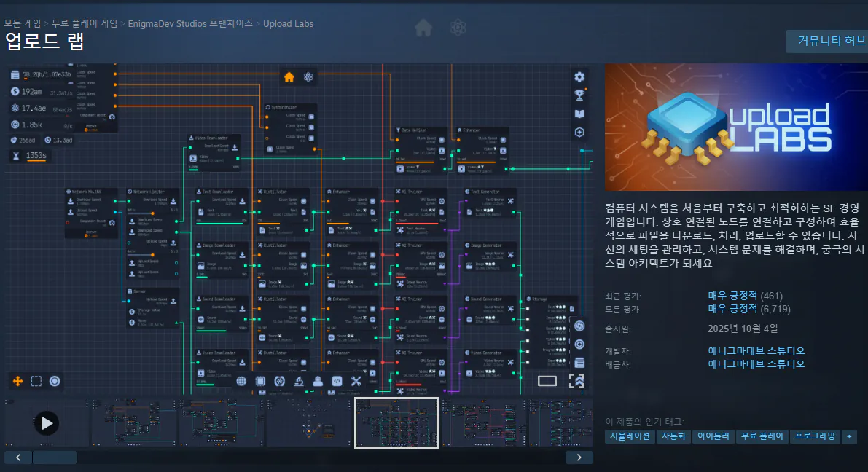Open the guidebook icon on the right sidebar
Viewport: 868px width, 472px height.
(579, 112)
